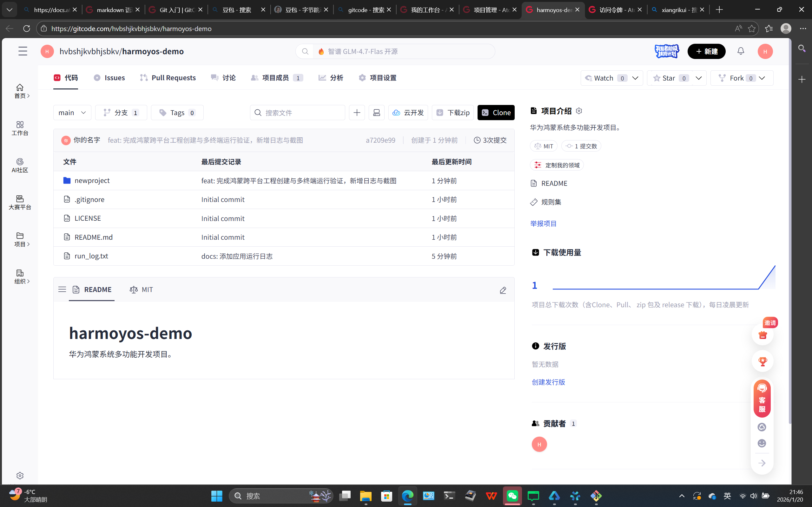This screenshot has height=507, width=812.
Task: Click the smiley feedback floating icon
Action: point(762,443)
